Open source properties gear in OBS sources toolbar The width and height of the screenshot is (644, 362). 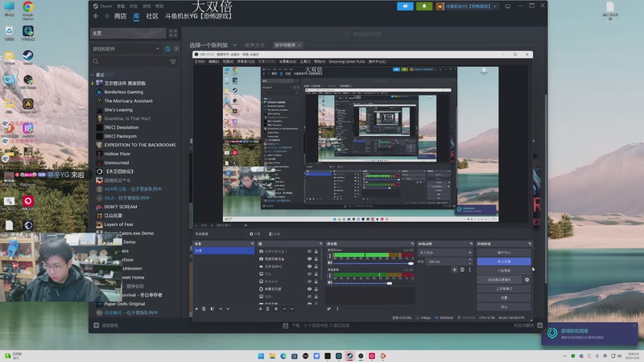point(276,308)
